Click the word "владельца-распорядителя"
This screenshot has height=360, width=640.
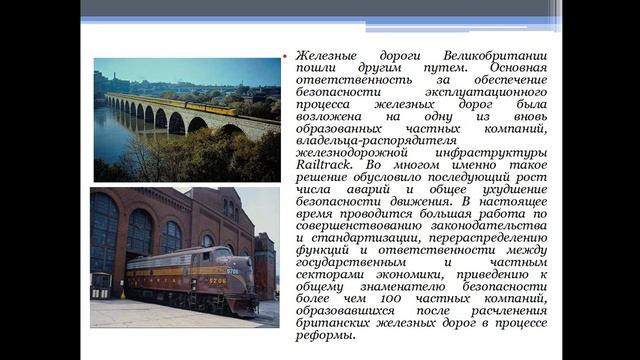tap(376, 141)
